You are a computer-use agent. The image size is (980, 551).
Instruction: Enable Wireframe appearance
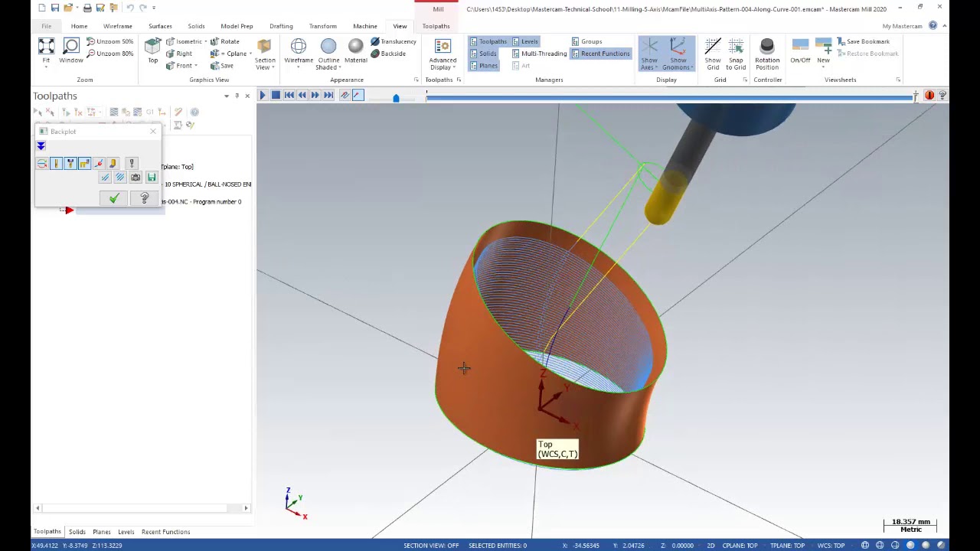coord(299,51)
